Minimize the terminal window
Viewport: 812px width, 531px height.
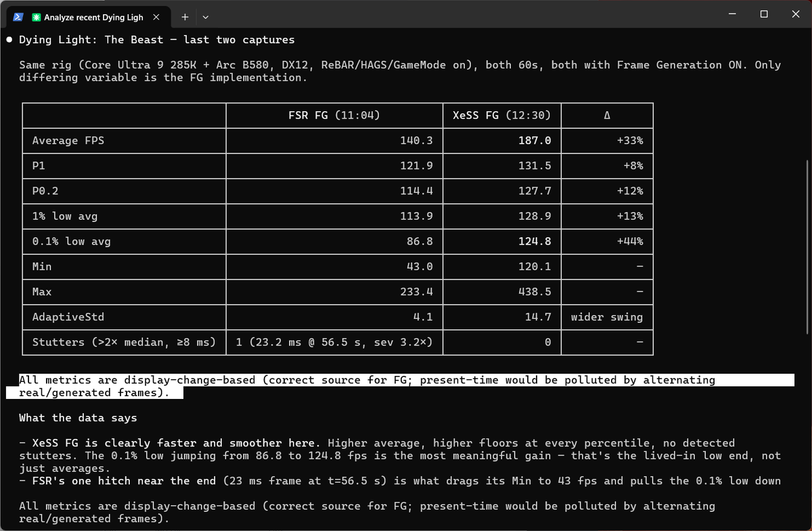coord(731,14)
